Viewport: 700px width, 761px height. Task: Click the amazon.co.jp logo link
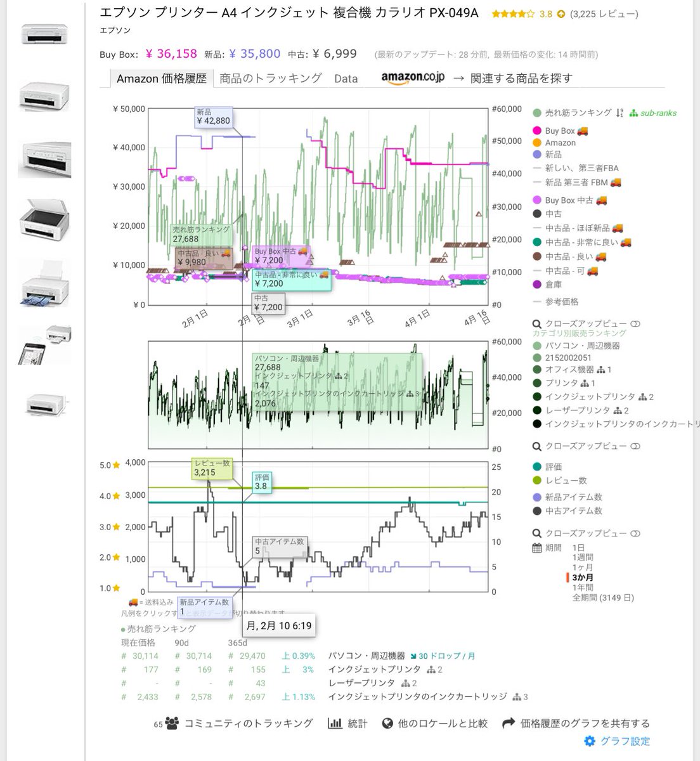(x=413, y=77)
